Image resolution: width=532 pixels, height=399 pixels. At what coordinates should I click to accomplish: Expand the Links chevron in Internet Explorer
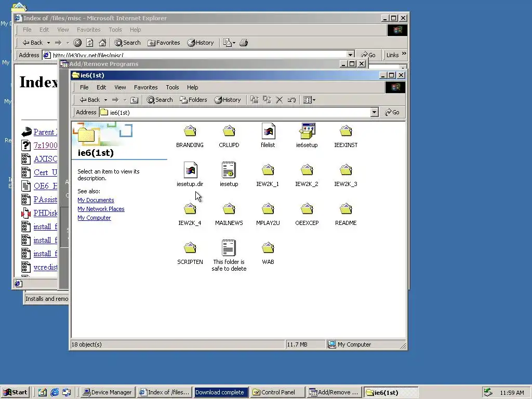[404, 54]
